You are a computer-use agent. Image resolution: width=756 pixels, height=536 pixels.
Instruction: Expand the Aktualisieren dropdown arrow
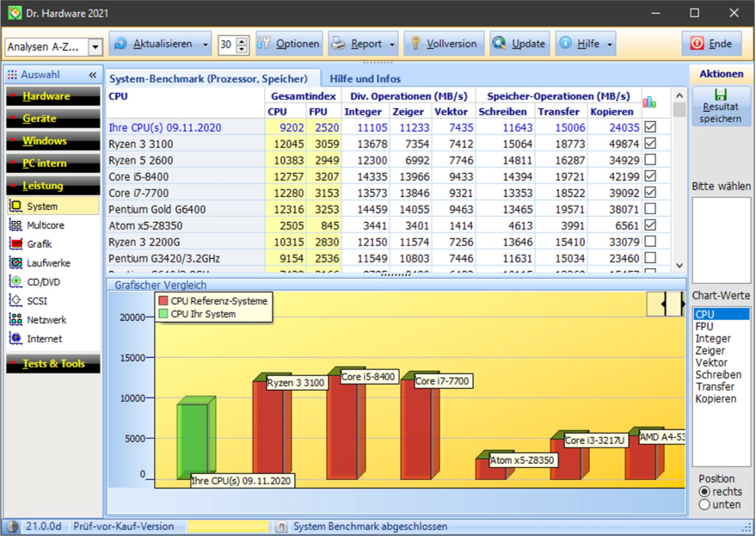[x=206, y=44]
